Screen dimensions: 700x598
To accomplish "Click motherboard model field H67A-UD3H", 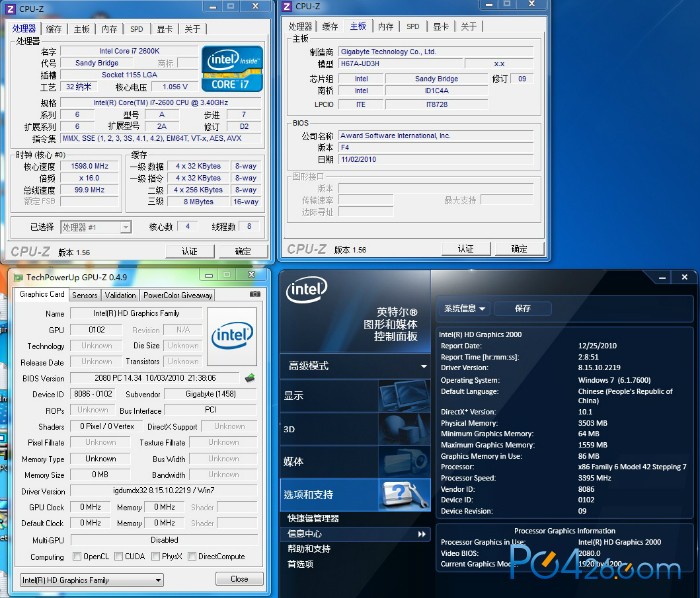I will point(400,63).
